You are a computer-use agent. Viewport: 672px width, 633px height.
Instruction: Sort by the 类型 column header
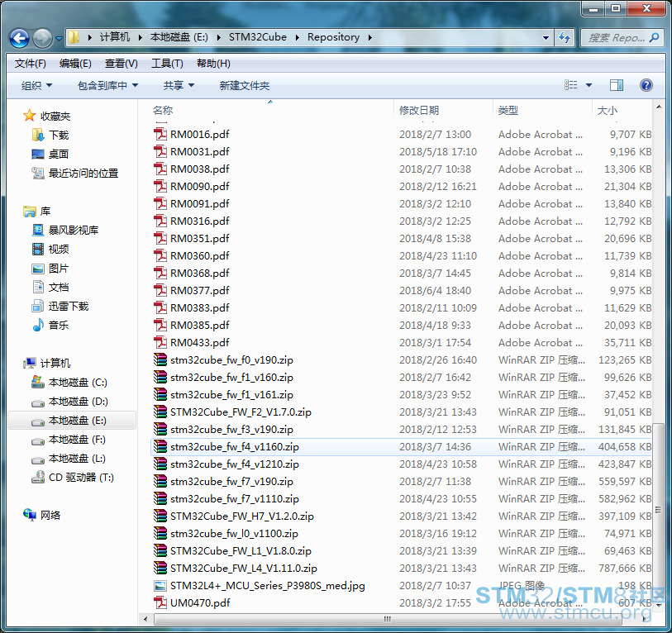coord(508,111)
